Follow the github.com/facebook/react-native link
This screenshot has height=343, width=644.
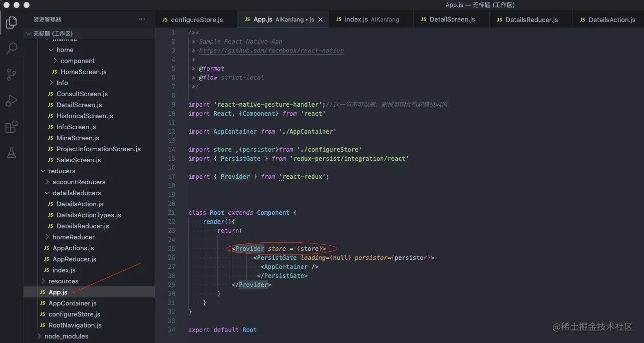click(271, 51)
